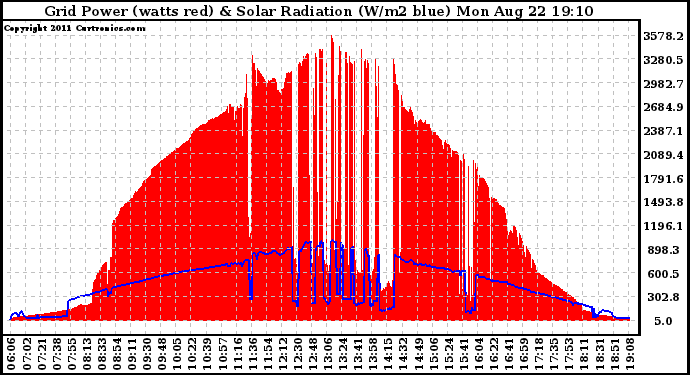Click the 18:11 time label
This screenshot has width=690, height=375.
tap(583, 354)
